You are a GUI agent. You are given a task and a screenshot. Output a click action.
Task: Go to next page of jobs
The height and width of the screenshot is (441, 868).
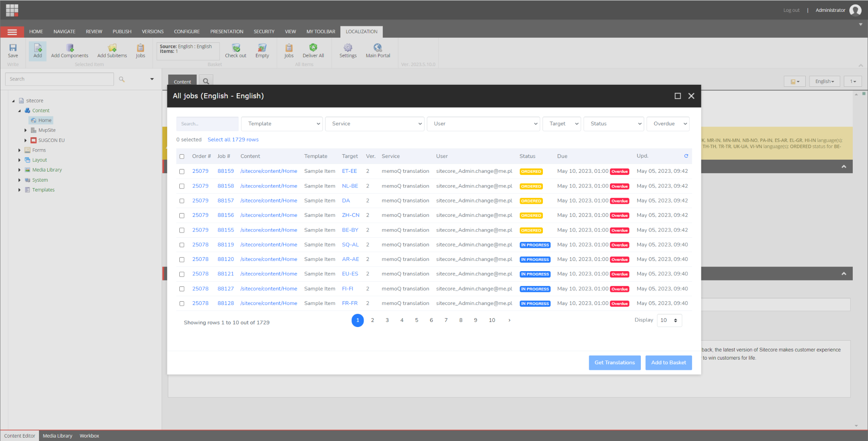(509, 320)
